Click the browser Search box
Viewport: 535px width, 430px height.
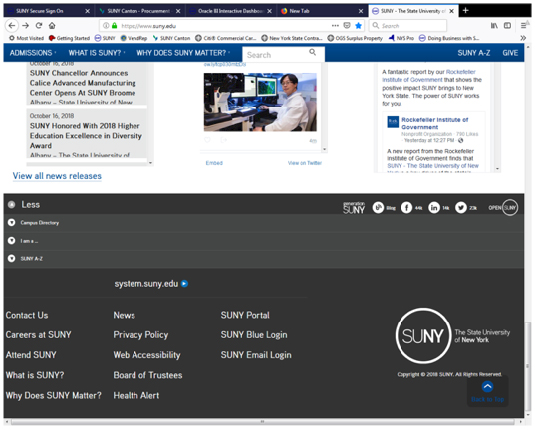pos(408,26)
